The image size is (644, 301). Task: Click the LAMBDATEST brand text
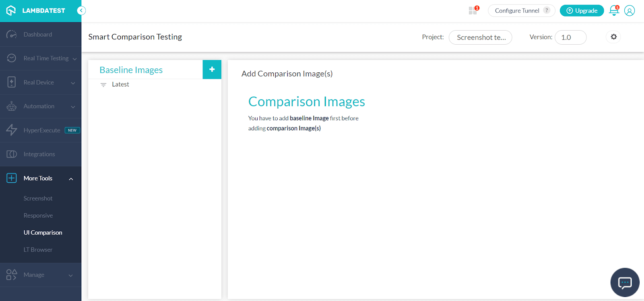43,11
